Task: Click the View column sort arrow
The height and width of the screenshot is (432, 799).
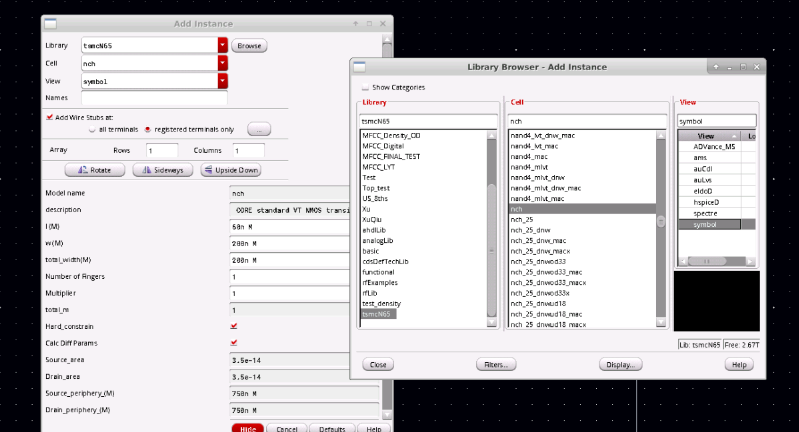Action: pos(734,135)
